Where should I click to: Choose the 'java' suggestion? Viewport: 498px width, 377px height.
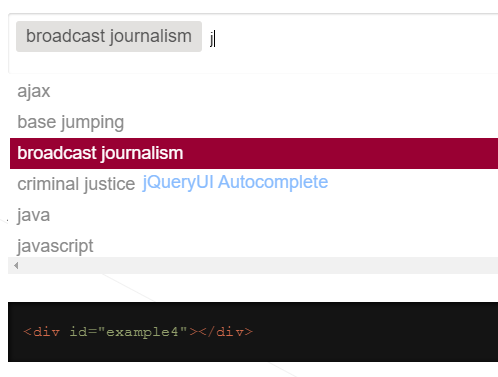coord(254,215)
